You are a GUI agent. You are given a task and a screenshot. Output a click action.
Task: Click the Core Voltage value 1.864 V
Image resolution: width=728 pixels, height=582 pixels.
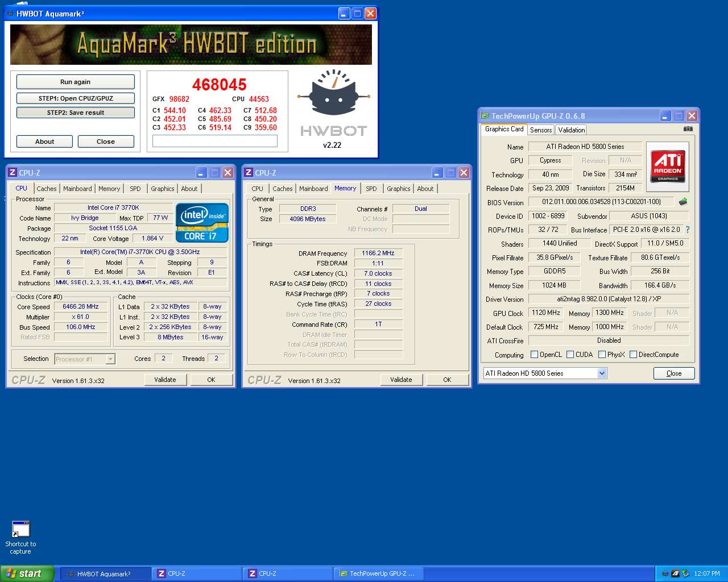(152, 239)
